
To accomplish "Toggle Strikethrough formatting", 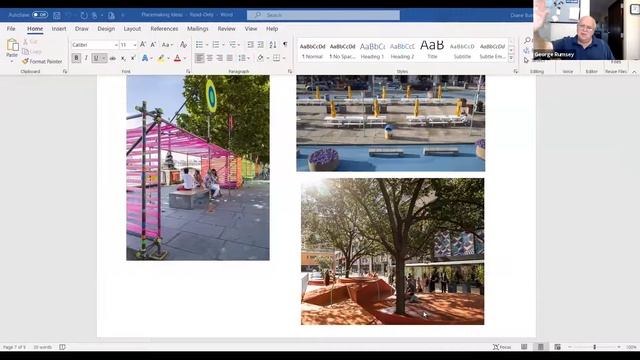I will click(x=113, y=58).
